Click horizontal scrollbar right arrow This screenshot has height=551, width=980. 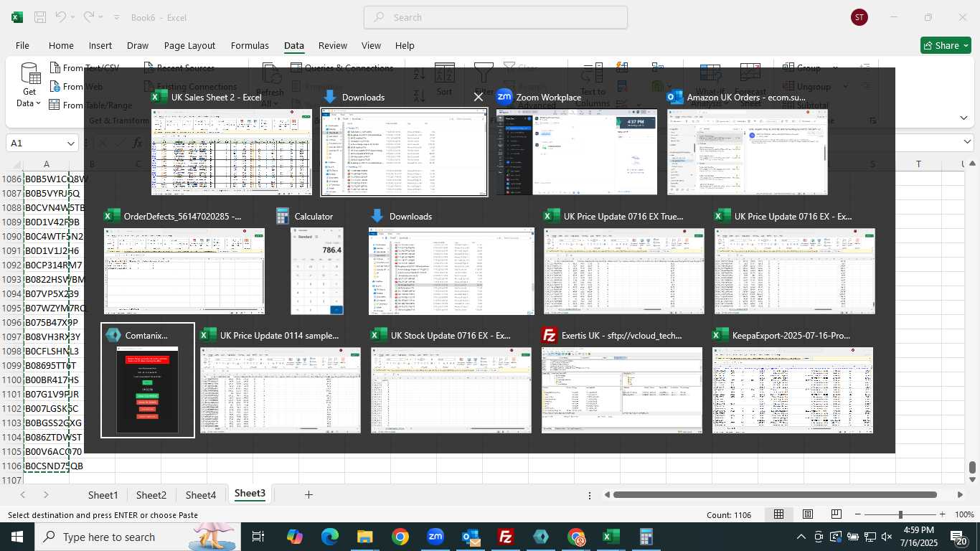click(960, 494)
